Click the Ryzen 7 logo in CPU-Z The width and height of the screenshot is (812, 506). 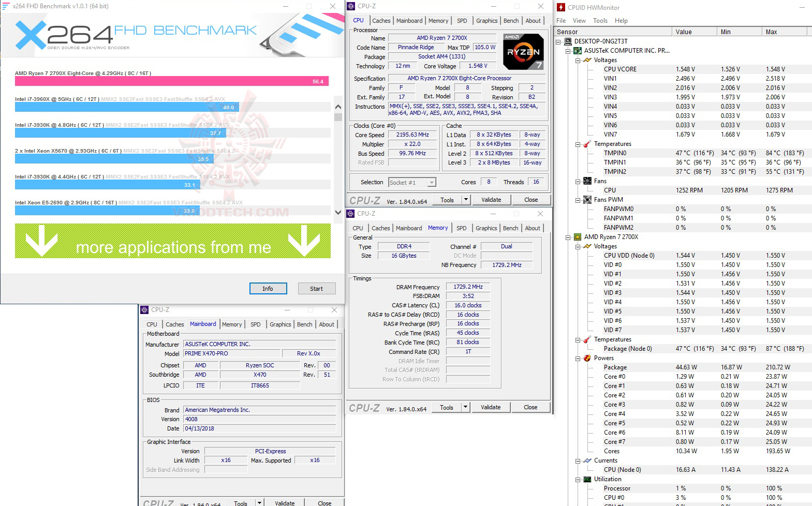[x=523, y=52]
